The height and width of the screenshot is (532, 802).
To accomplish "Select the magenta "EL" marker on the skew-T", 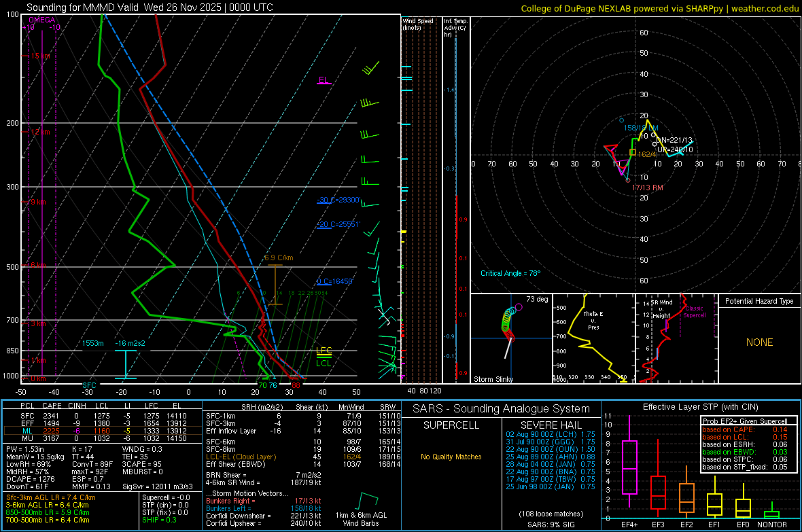I will [324, 80].
